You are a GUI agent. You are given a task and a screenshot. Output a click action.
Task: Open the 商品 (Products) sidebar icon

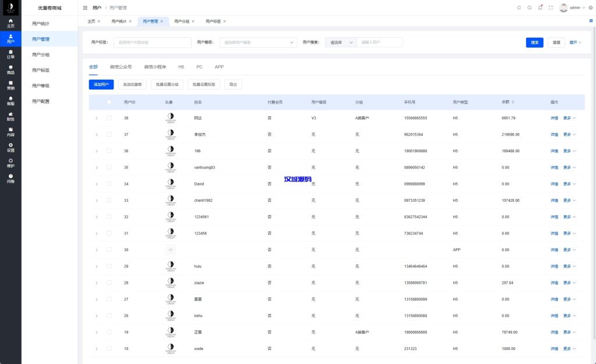coord(10,70)
